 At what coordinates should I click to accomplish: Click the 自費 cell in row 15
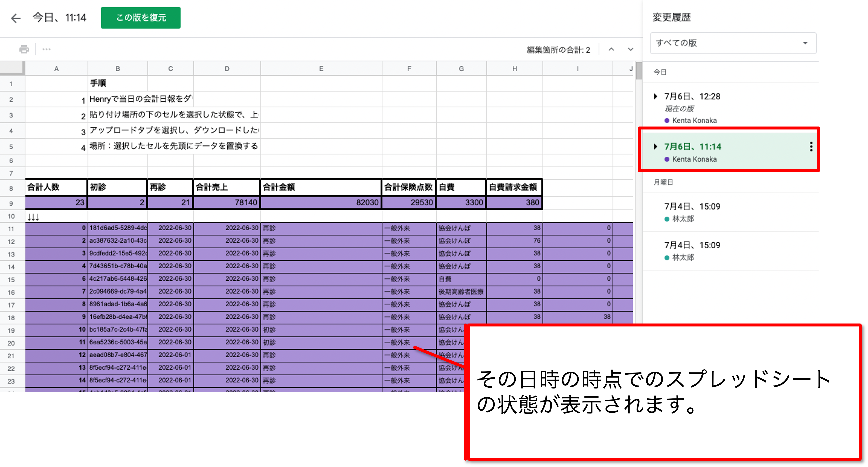[x=461, y=279]
